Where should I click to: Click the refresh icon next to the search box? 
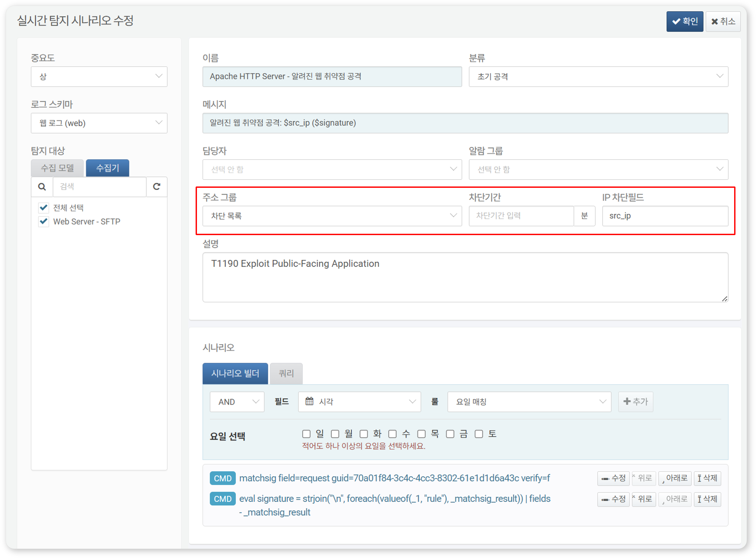pyautogui.click(x=157, y=187)
